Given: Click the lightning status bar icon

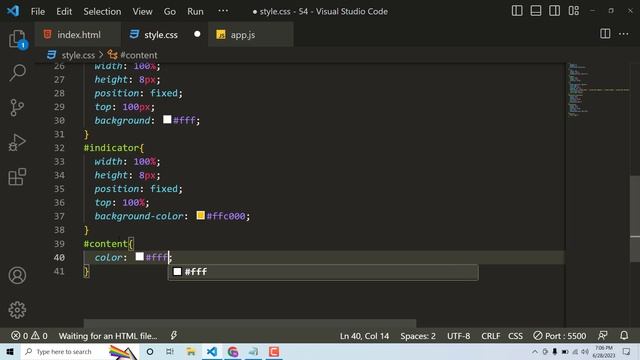Looking at the screenshot, I should 173,336.
